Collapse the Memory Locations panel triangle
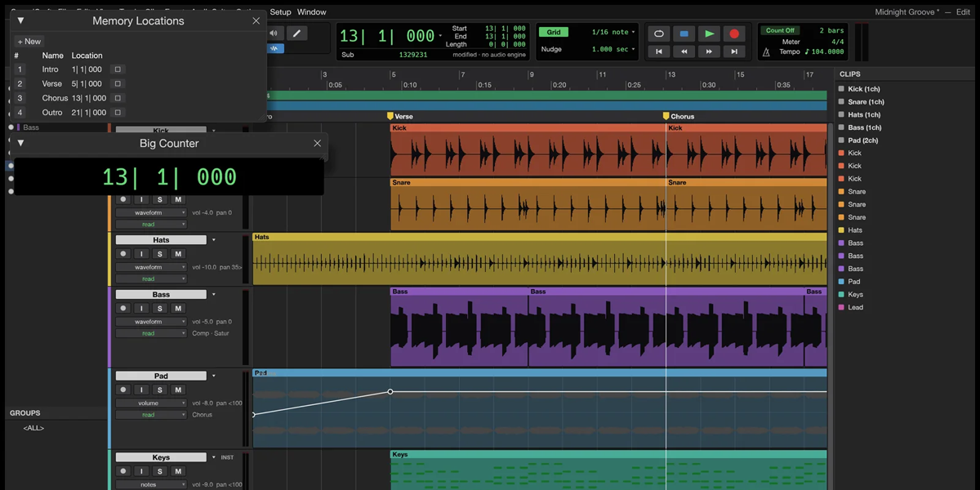The height and width of the screenshot is (490, 980). (x=20, y=20)
